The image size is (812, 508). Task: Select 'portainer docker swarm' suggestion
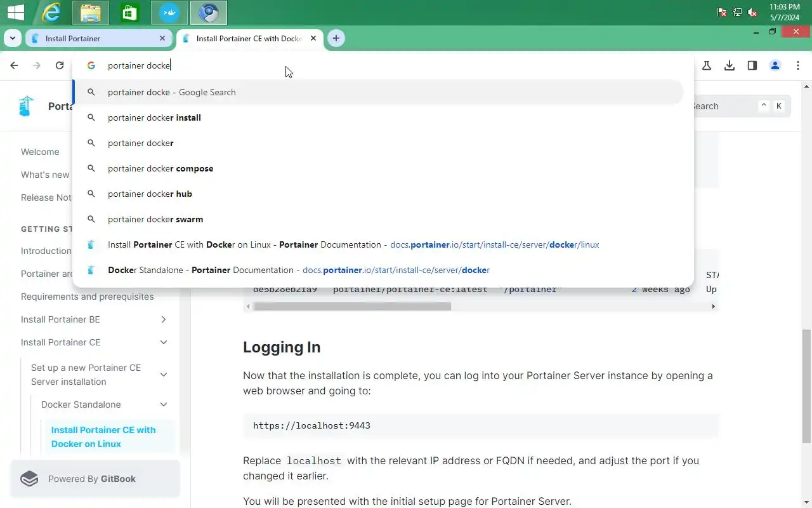point(379,219)
